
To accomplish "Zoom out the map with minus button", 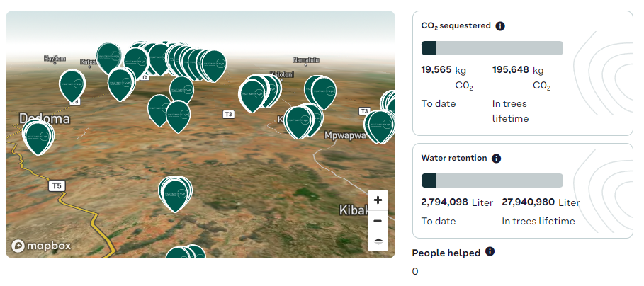I will [378, 221].
